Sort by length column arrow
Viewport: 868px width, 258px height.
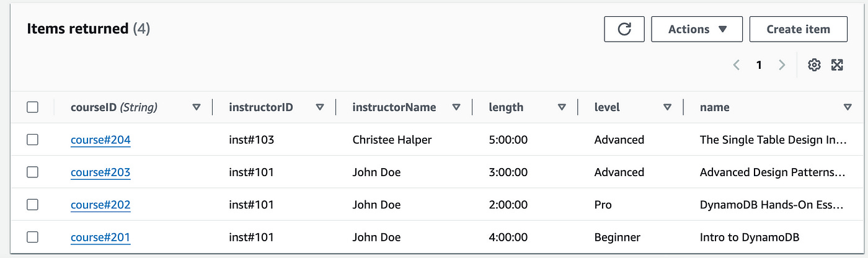click(x=562, y=107)
